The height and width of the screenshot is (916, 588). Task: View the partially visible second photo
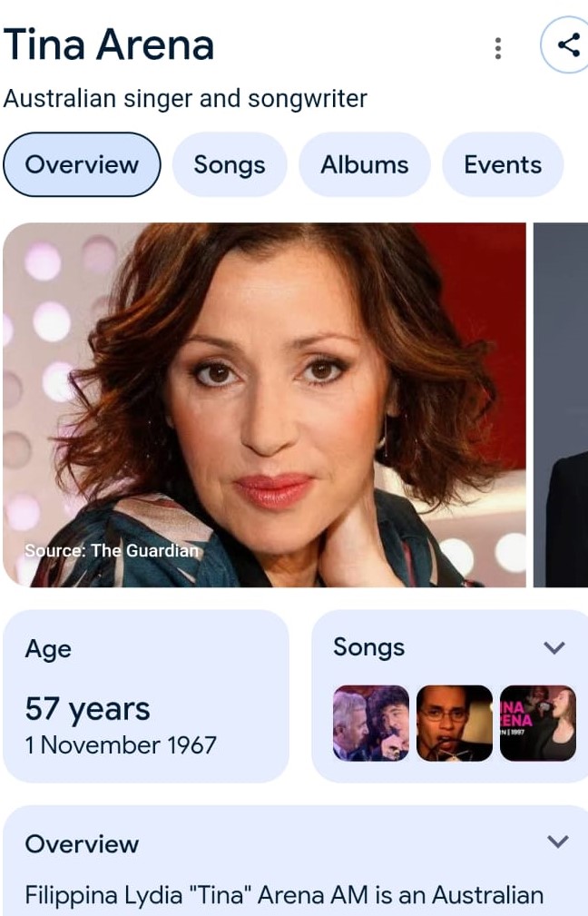(561, 404)
